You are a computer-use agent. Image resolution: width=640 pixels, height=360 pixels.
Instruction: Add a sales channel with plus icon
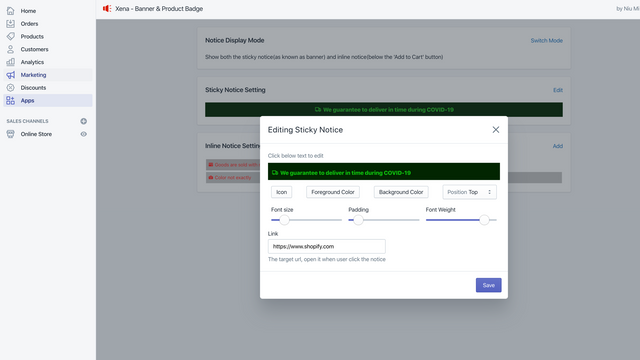tap(84, 121)
